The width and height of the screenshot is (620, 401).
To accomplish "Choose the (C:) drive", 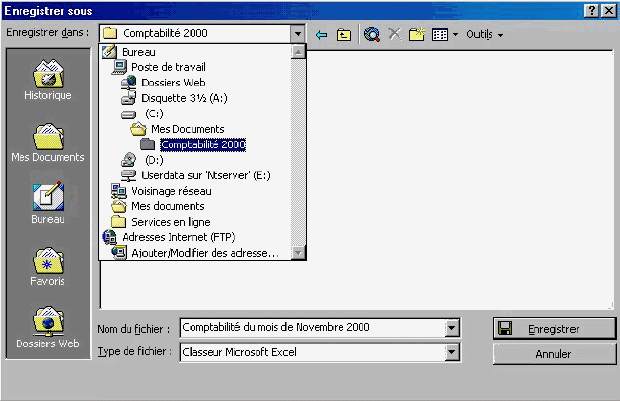I will coord(142,114).
